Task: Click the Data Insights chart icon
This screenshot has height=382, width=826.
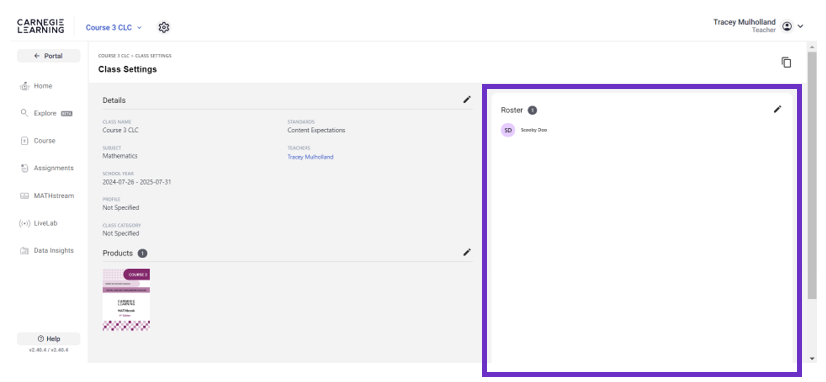Action: pos(24,251)
